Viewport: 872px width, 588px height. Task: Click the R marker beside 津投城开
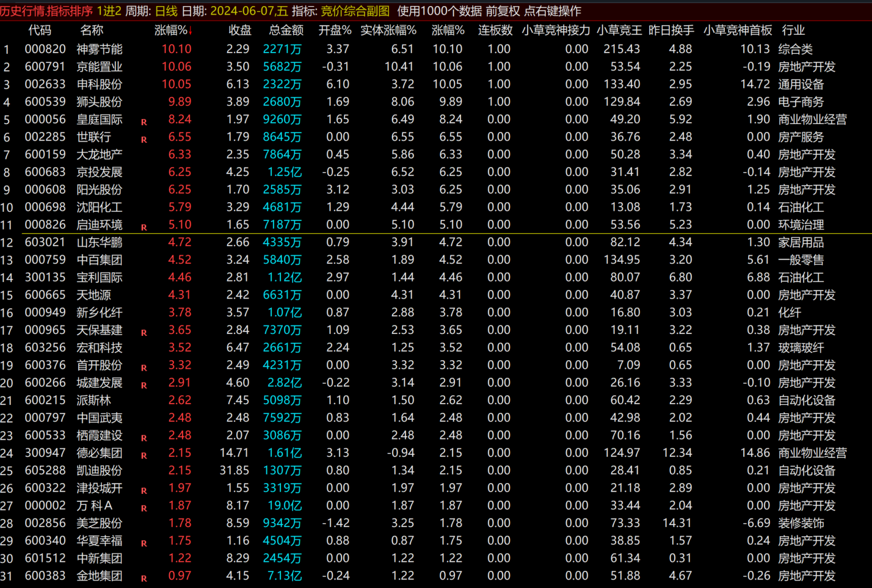tap(144, 491)
